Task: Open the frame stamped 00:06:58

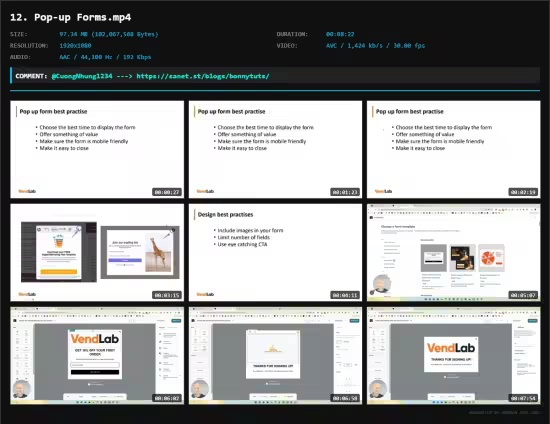Action: (275, 356)
